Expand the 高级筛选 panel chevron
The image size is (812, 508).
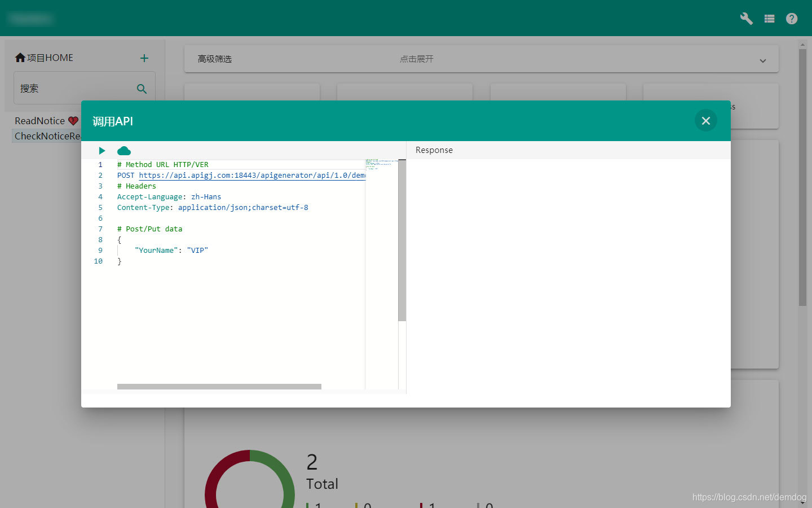pos(763,60)
